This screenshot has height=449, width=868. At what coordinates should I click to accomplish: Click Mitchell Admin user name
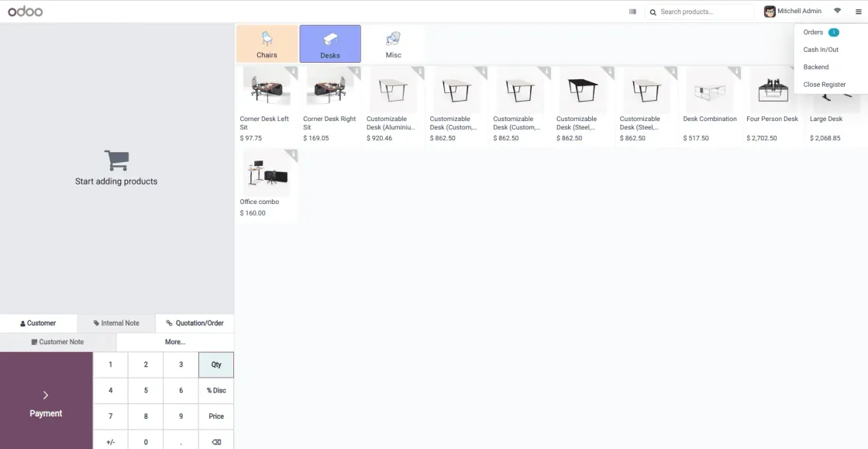[x=799, y=11]
